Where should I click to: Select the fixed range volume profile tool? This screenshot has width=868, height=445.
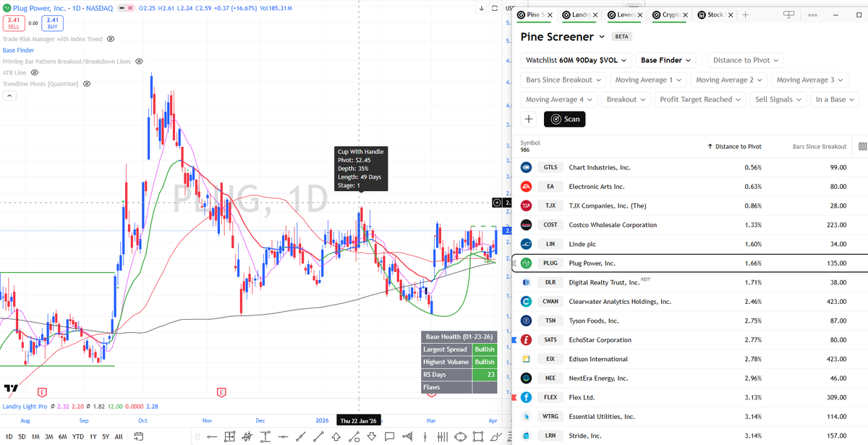(407, 436)
